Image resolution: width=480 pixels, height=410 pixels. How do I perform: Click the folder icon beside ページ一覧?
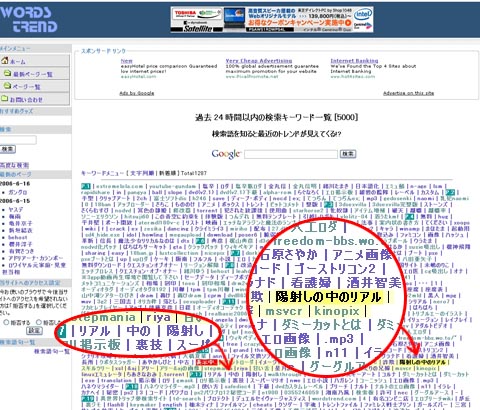7,86
